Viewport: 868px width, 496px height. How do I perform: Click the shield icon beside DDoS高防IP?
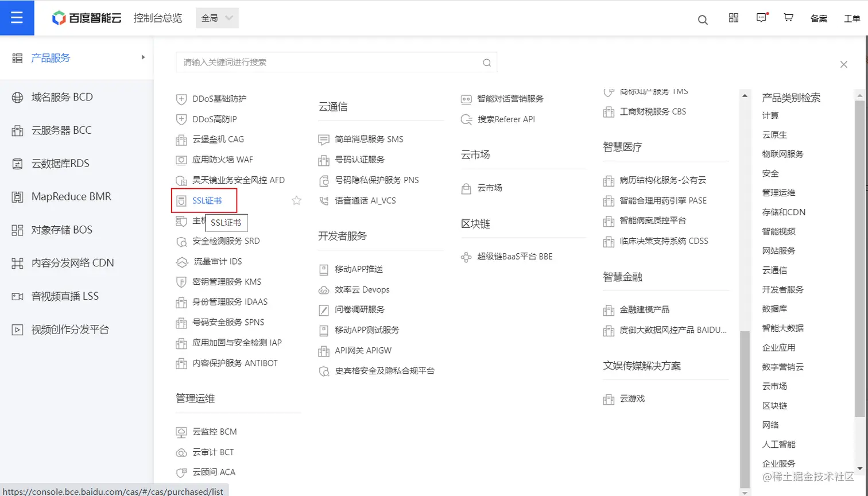click(x=181, y=119)
